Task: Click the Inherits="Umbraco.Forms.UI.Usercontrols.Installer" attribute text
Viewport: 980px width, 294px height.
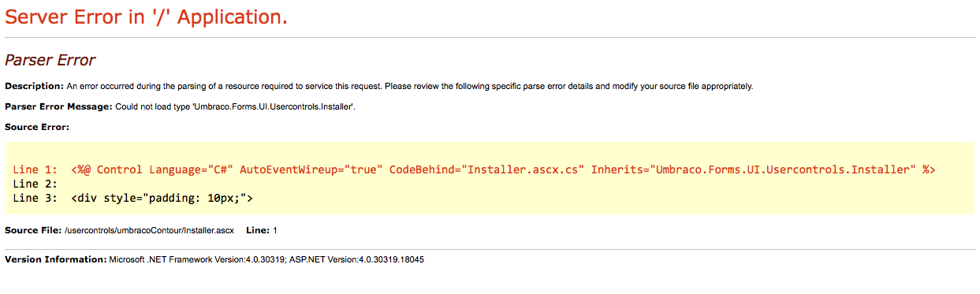Action: [x=753, y=170]
